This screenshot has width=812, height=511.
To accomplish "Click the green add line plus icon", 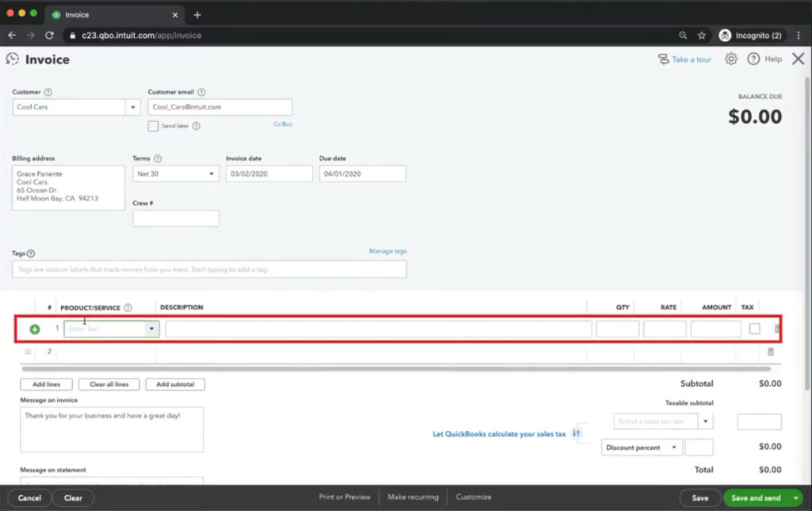I will click(x=34, y=329).
